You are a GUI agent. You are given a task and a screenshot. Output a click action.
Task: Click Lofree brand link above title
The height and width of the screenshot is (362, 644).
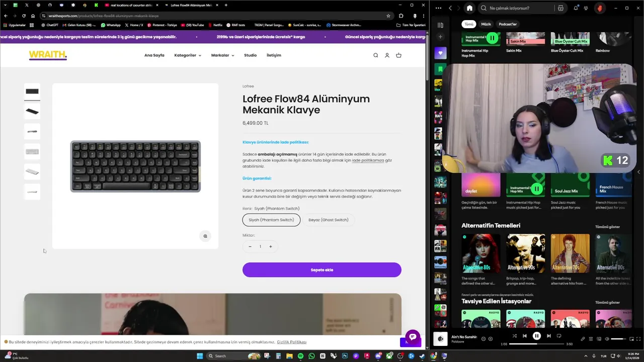click(248, 86)
